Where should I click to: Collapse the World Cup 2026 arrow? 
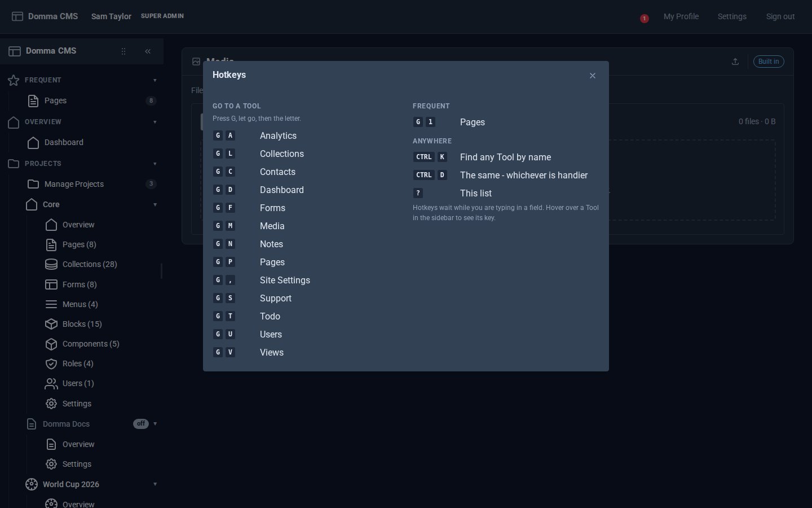point(155,484)
